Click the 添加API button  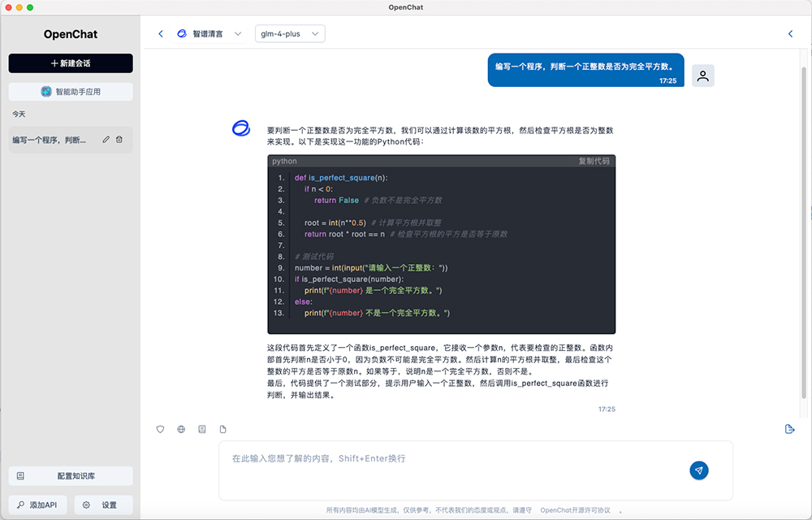38,505
